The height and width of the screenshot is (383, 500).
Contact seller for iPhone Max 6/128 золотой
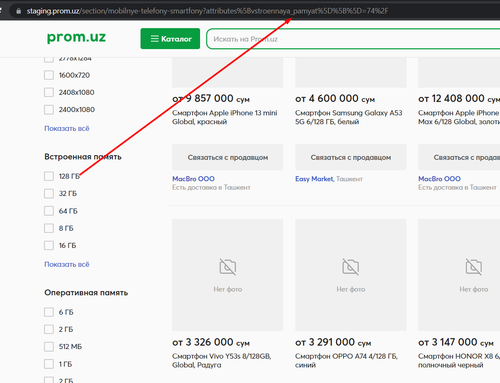pos(459,157)
